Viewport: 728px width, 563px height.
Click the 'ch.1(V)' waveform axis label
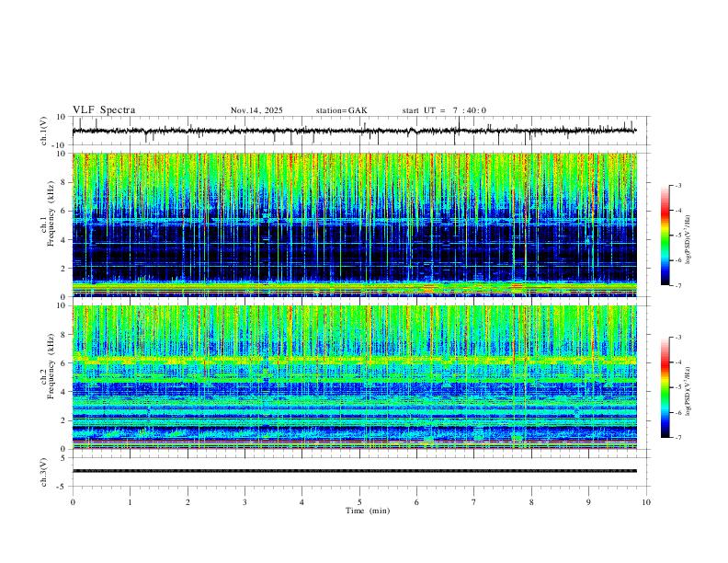point(44,131)
